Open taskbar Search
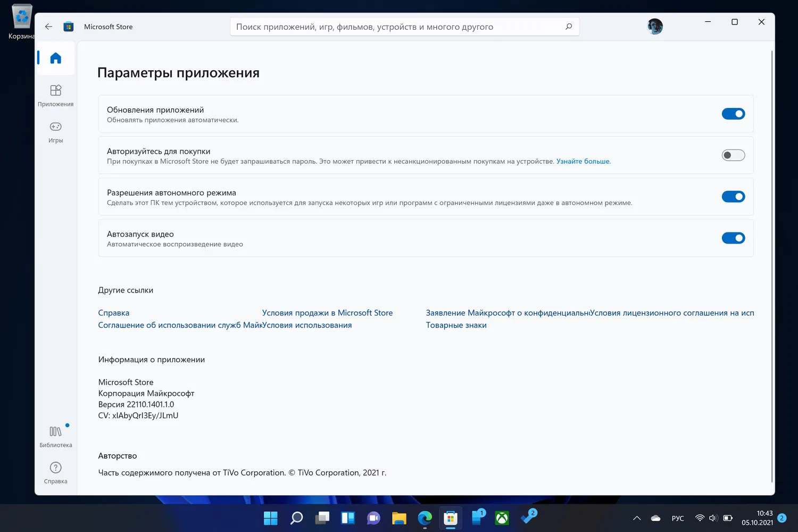This screenshot has height=532, width=798. point(297,518)
